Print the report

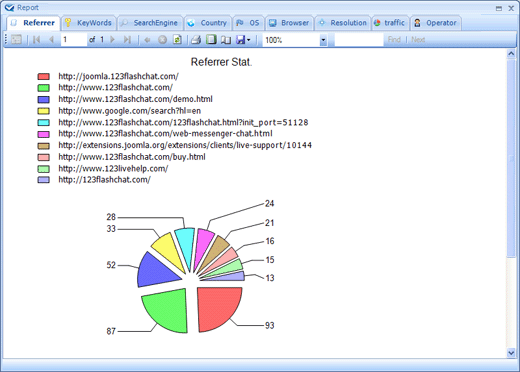click(x=196, y=40)
